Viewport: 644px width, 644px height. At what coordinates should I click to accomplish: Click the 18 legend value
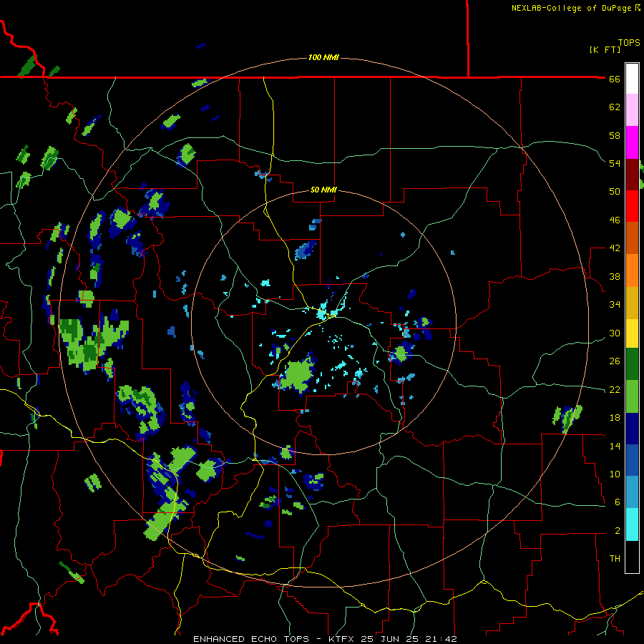615,418
